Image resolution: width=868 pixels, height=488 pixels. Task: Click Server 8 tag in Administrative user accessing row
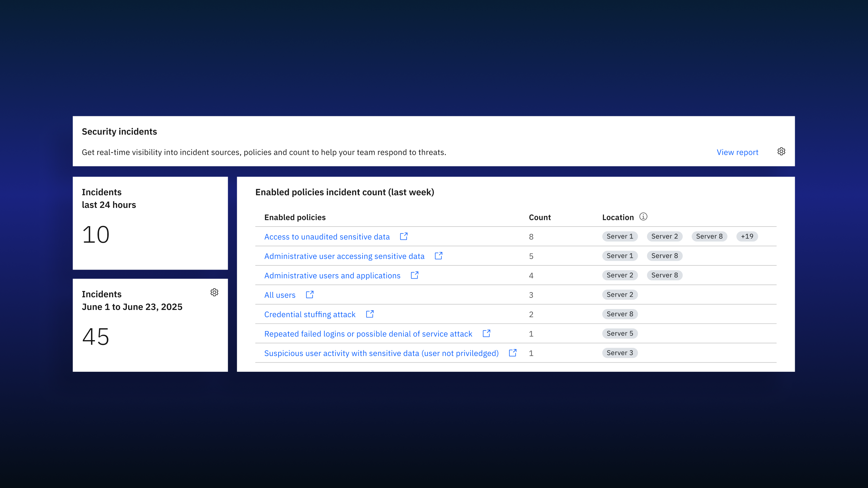[665, 256]
